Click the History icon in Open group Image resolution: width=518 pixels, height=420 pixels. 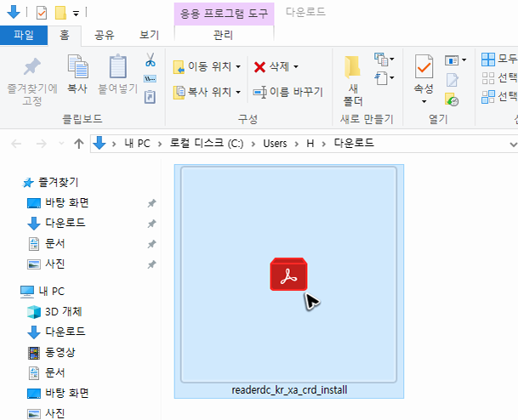click(x=452, y=99)
